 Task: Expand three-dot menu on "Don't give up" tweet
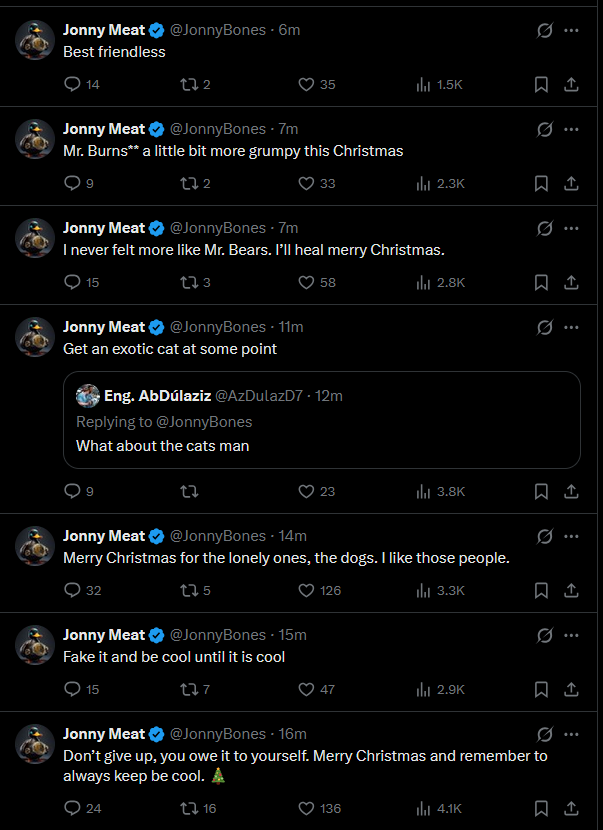(x=571, y=734)
